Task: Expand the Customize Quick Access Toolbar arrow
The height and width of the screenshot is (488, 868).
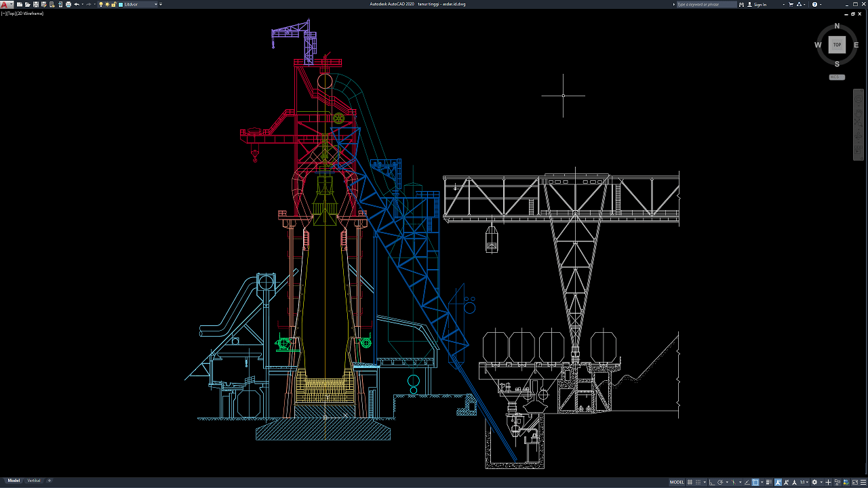Action: click(161, 4)
